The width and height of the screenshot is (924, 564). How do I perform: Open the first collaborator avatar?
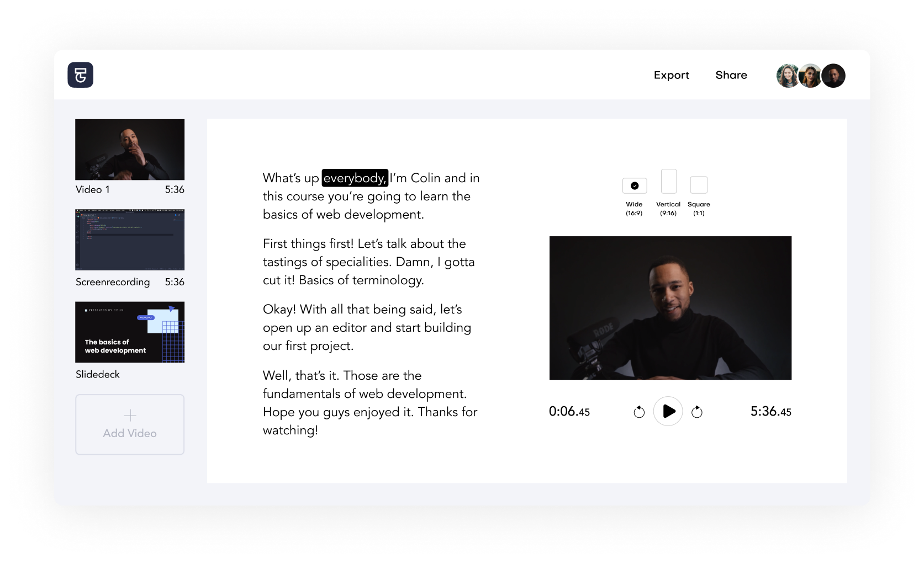click(788, 76)
